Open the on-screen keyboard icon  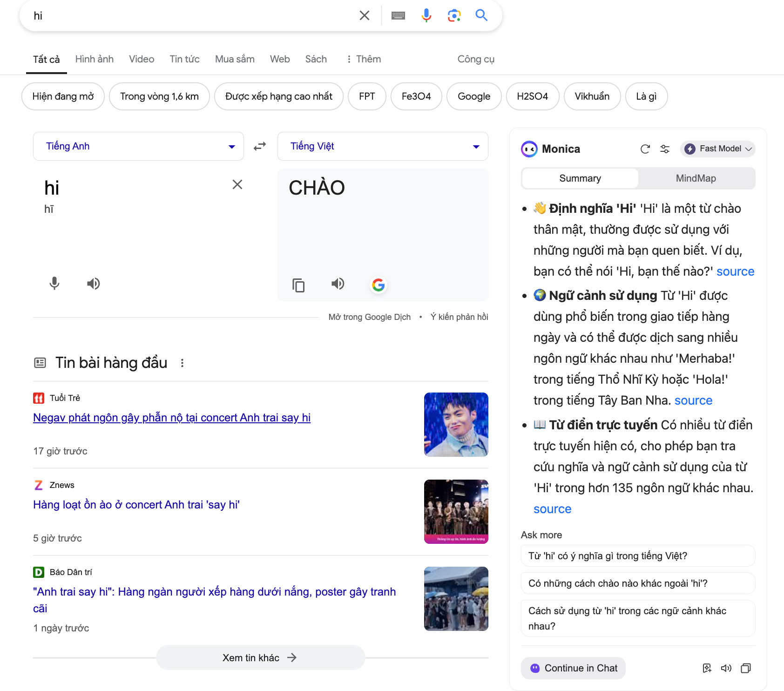click(x=398, y=16)
